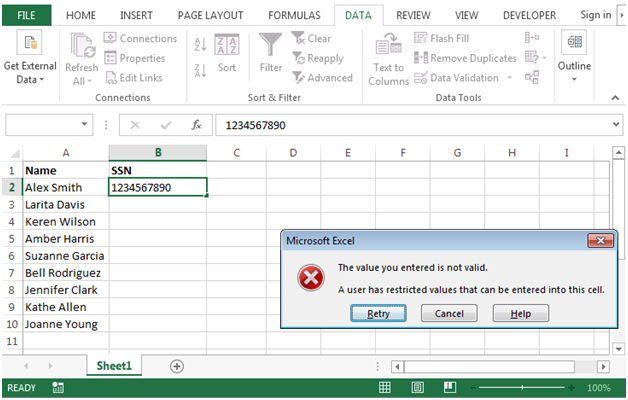The image size is (628, 400).
Task: Click the 100% zoom level text
Action: 599,388
